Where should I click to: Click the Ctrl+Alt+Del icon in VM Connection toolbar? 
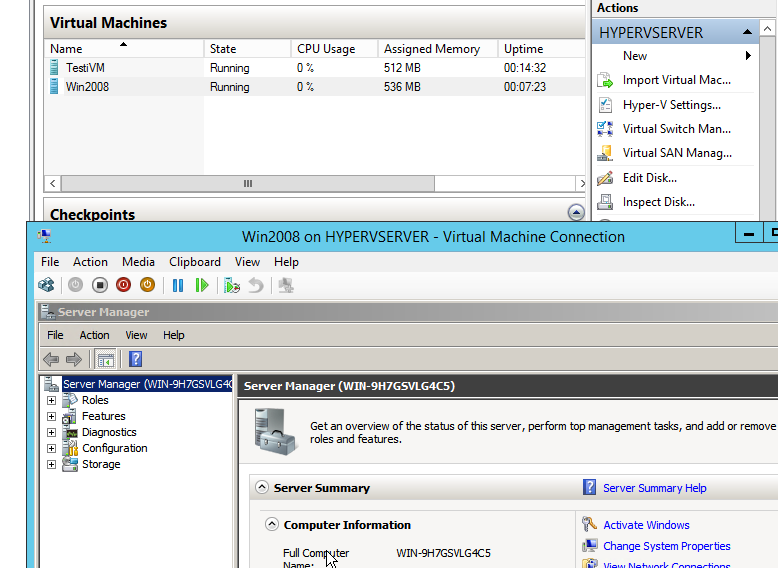coord(46,285)
